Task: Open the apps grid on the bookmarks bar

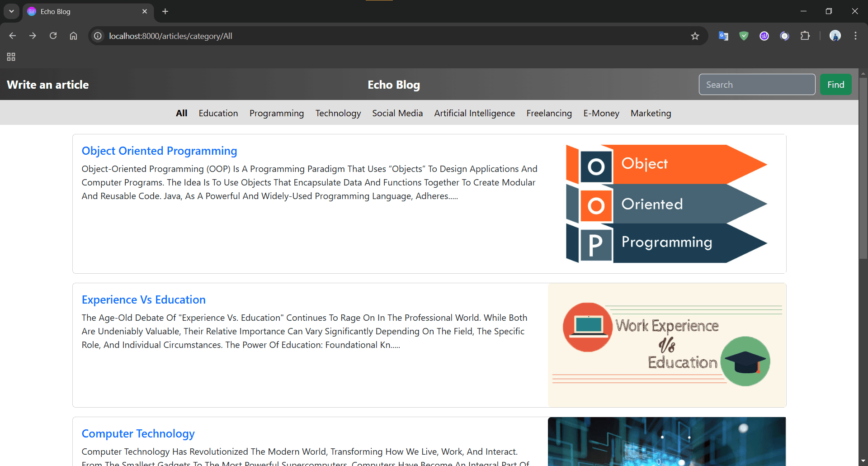Action: (11, 57)
